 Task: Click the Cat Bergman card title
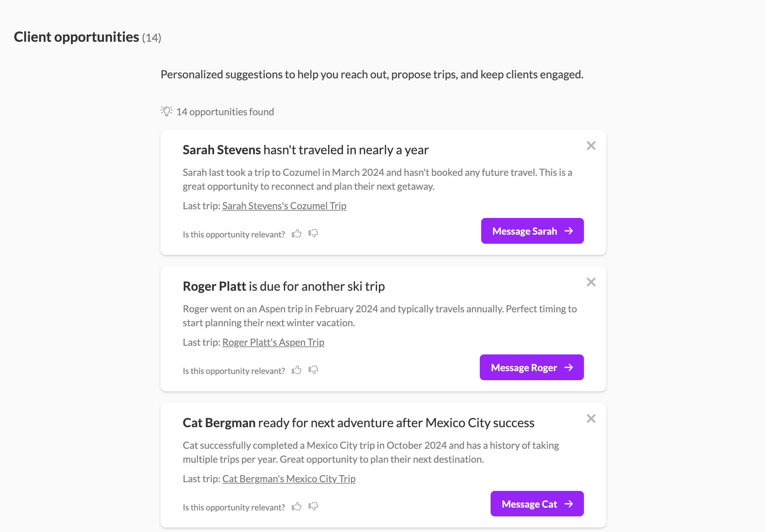[x=358, y=423]
